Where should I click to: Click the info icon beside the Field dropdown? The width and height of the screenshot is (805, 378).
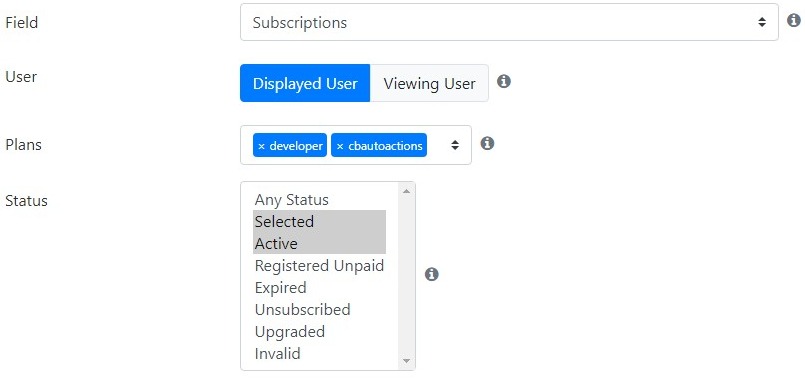point(794,21)
